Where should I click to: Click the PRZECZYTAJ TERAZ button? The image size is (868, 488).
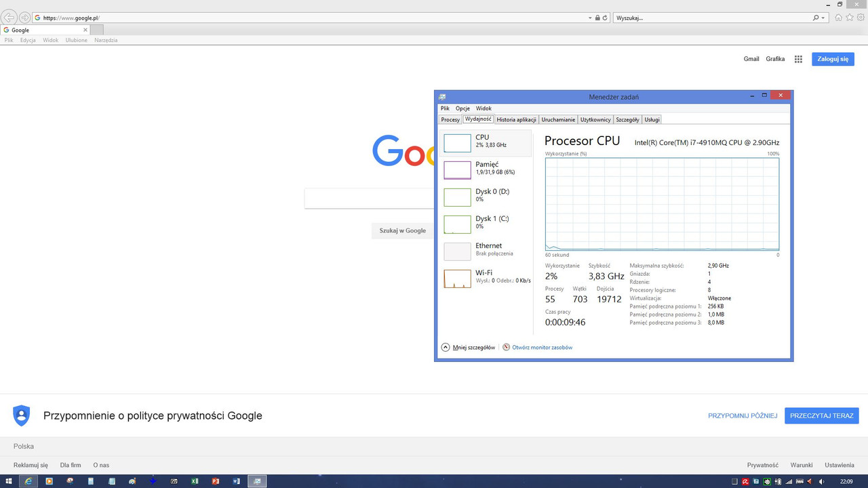(822, 415)
